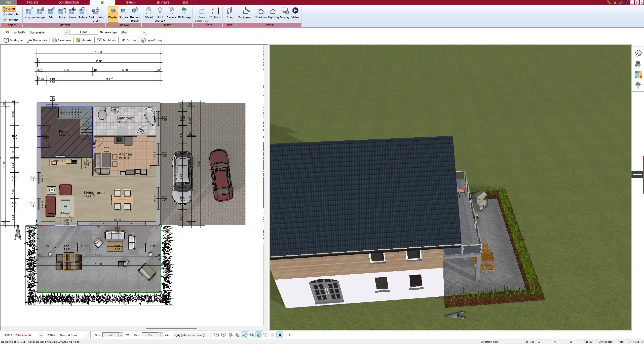Open Room data
This screenshot has width=644, height=344.
37,40
